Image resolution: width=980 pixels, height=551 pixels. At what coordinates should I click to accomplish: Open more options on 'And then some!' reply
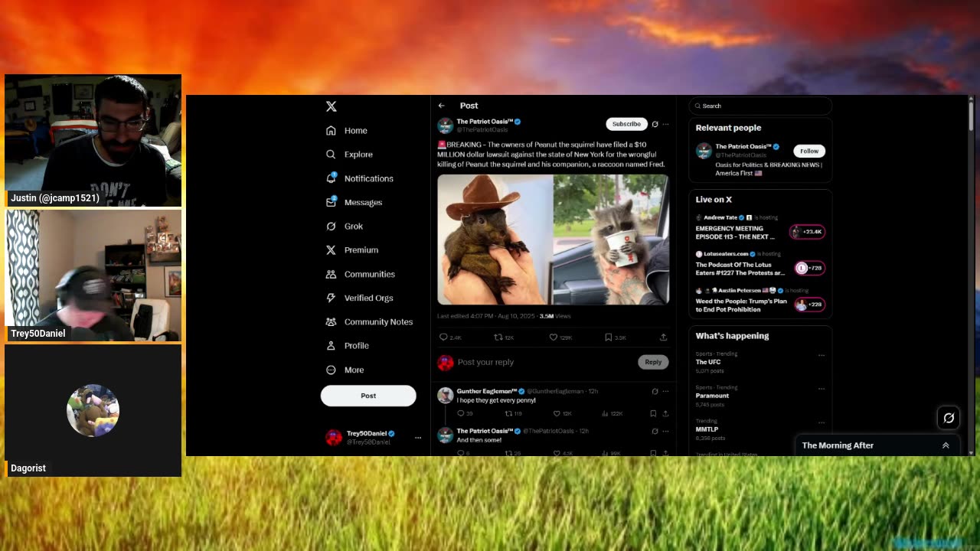click(665, 431)
